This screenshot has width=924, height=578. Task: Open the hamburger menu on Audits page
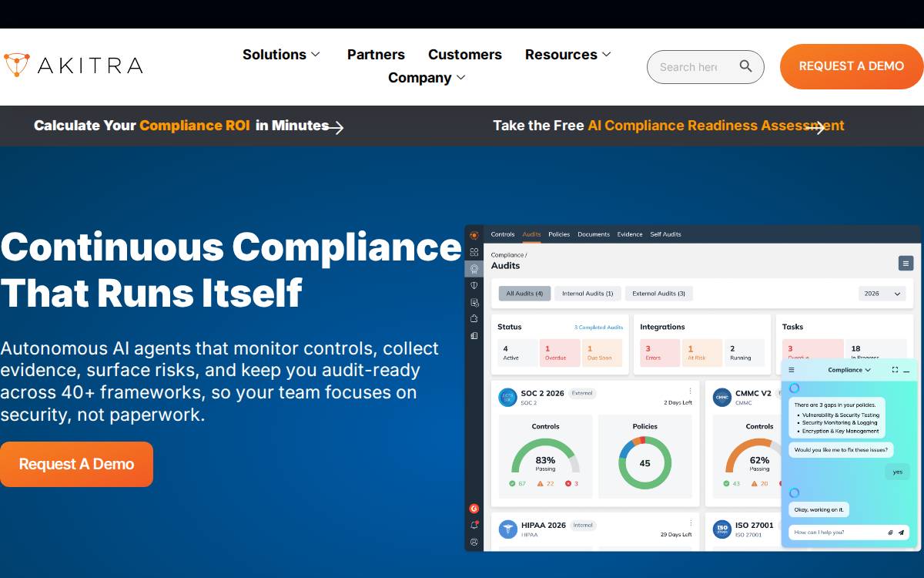tap(906, 264)
